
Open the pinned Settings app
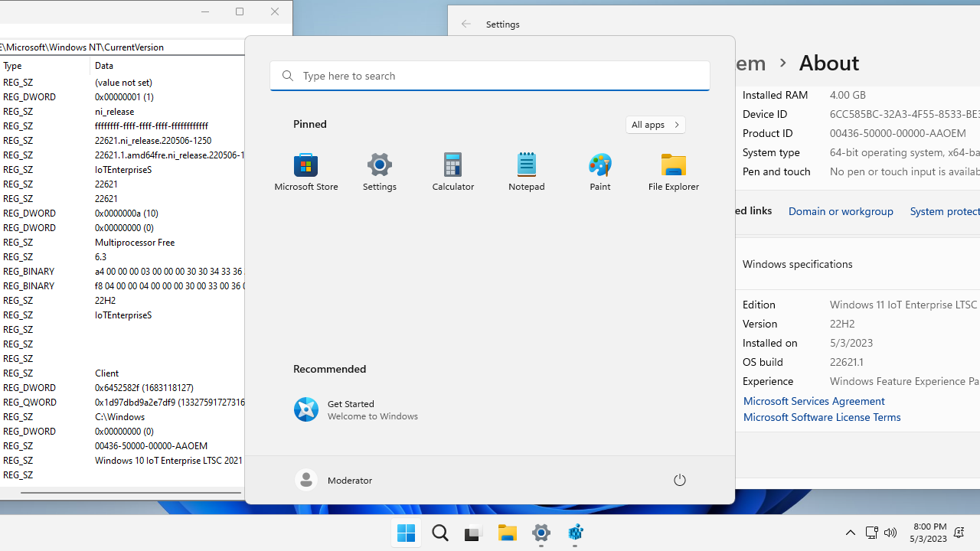coord(380,172)
